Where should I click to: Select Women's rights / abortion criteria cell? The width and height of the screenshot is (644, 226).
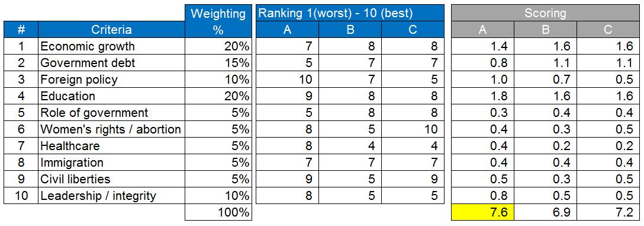tap(111, 129)
